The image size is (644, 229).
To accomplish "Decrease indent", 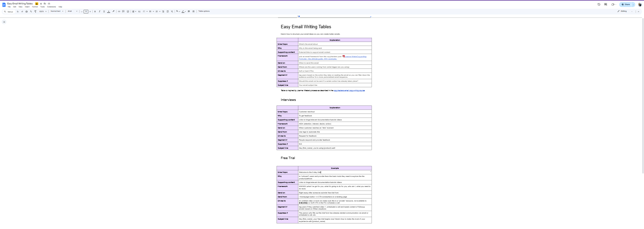I will tap(163, 11).
